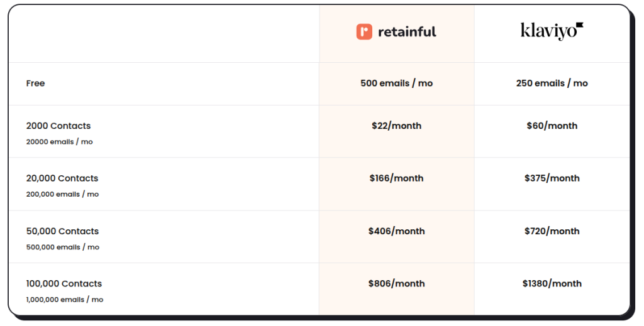Select the klaviyo brand name text
Image resolution: width=644 pixels, height=326 pixels.
click(x=548, y=31)
